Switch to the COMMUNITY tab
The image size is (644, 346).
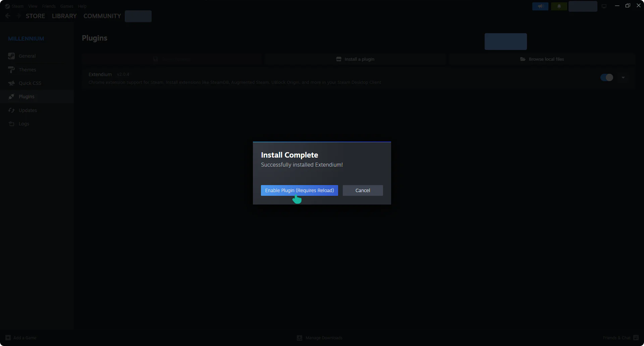click(102, 16)
